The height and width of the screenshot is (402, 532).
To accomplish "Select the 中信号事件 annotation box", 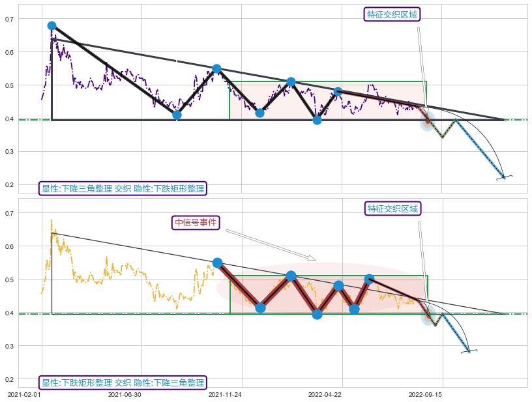I will pyautogui.click(x=196, y=223).
